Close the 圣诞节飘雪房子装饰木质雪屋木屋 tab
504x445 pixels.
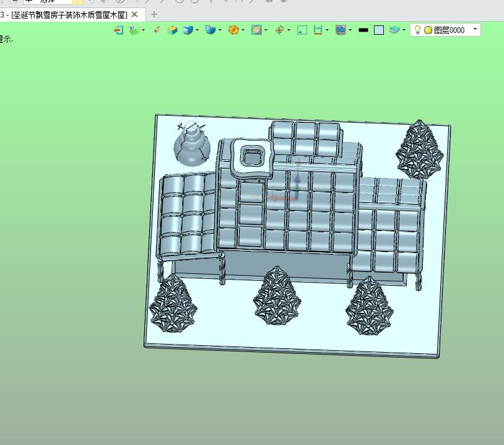click(x=135, y=14)
